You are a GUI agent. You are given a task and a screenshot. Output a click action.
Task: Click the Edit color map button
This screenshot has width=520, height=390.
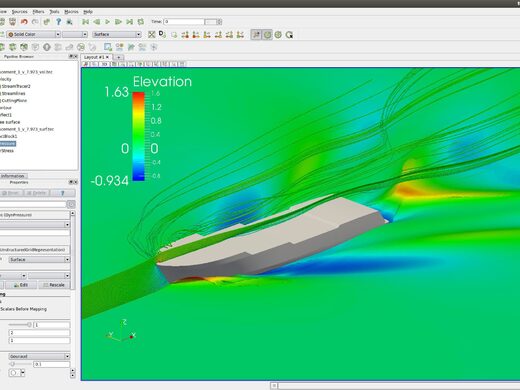[21, 285]
